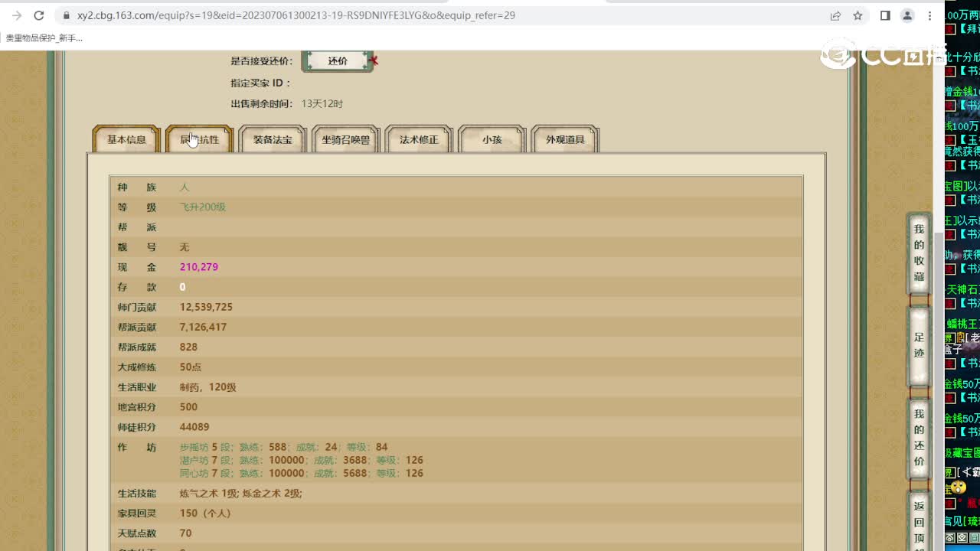The height and width of the screenshot is (551, 980).
Task: Open the 小孩 tab
Action: pos(492,140)
